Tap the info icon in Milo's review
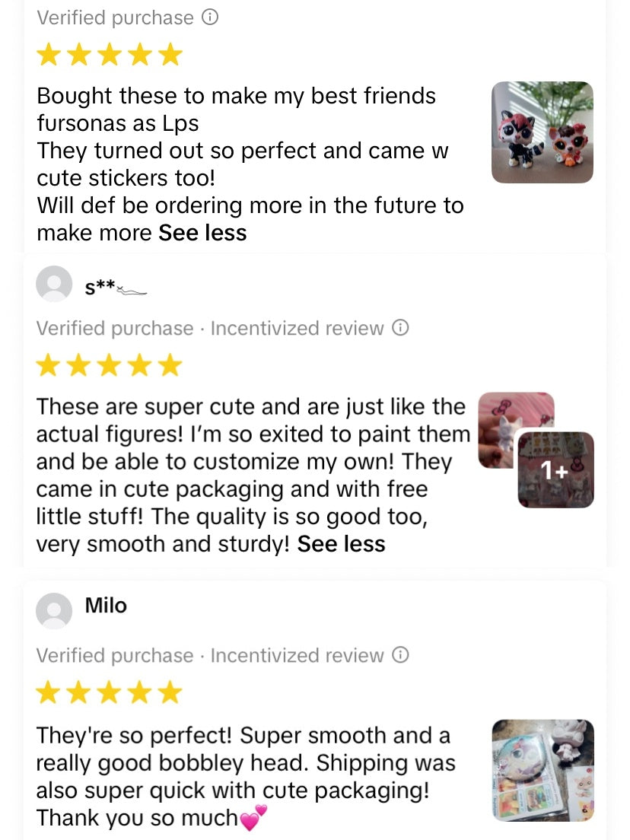This screenshot has height=840, width=630. pos(400,655)
